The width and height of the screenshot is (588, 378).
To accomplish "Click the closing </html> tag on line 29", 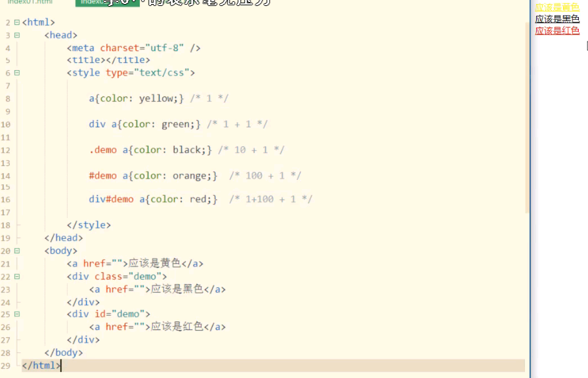I will pyautogui.click(x=41, y=366).
